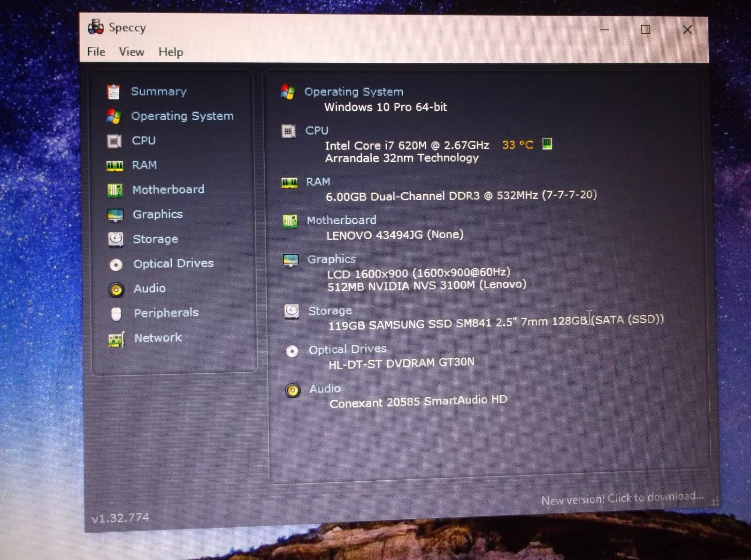Click the CPU chip icon in summary panel

(x=288, y=131)
